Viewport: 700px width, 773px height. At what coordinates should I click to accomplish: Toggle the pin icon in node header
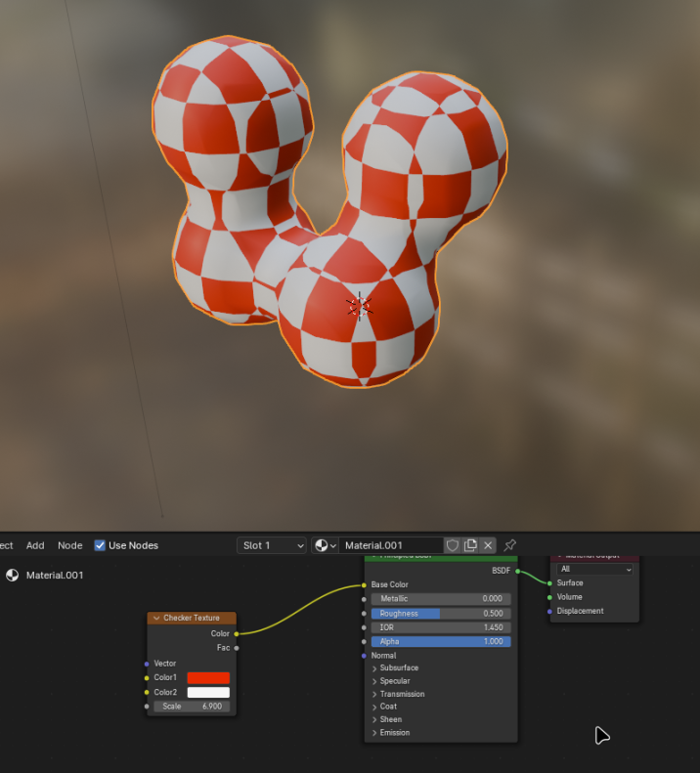coord(509,545)
